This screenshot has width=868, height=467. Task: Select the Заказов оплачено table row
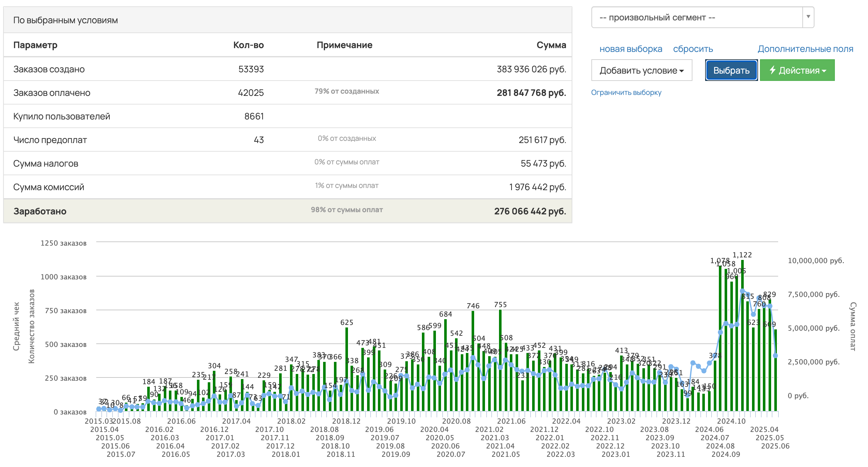(x=288, y=92)
